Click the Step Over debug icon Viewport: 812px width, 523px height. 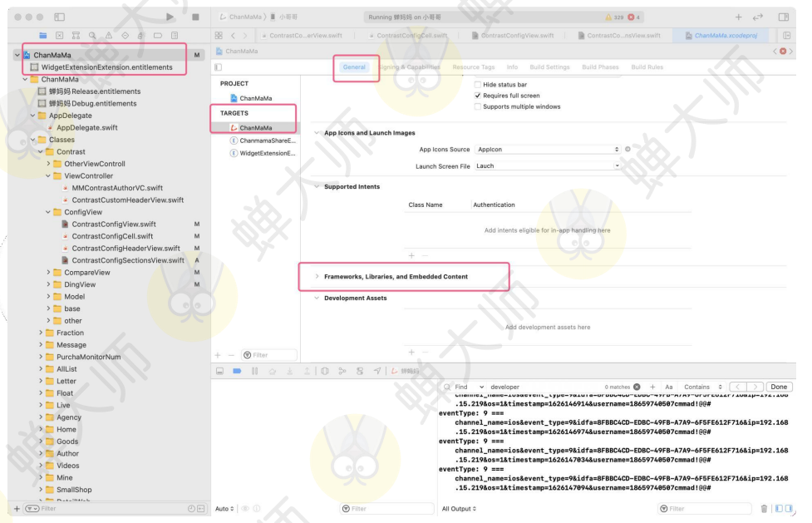(273, 371)
